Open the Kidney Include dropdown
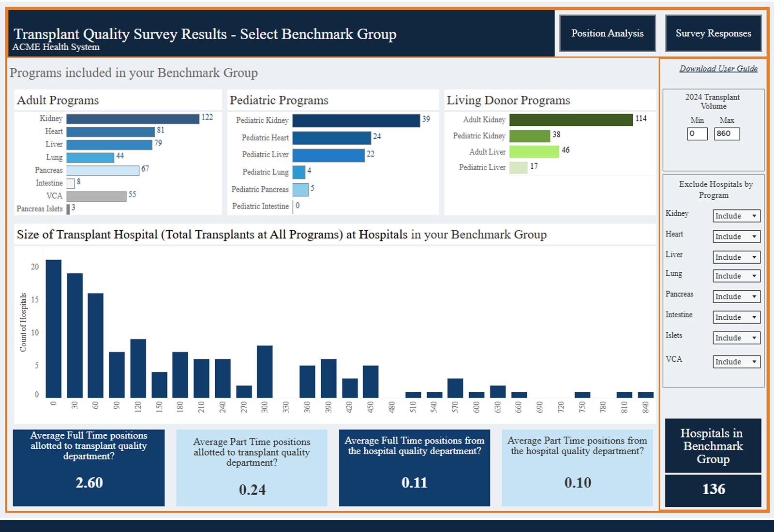The image size is (774, 532). coord(737,216)
